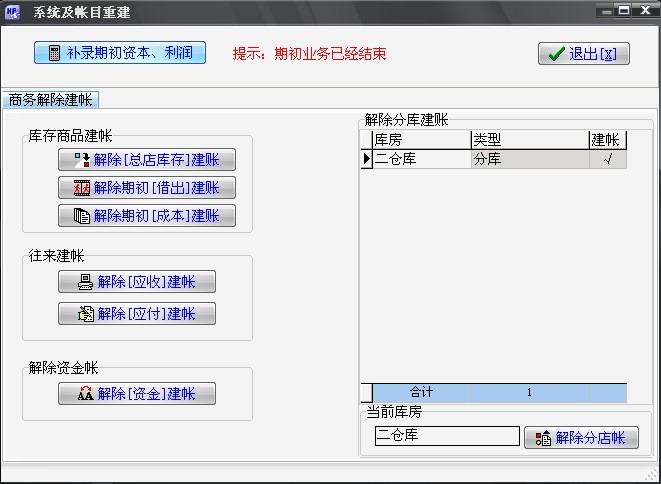Screen dimensions: 661x484
Task: Exit via the 退出[X] button
Action: click(x=584, y=54)
